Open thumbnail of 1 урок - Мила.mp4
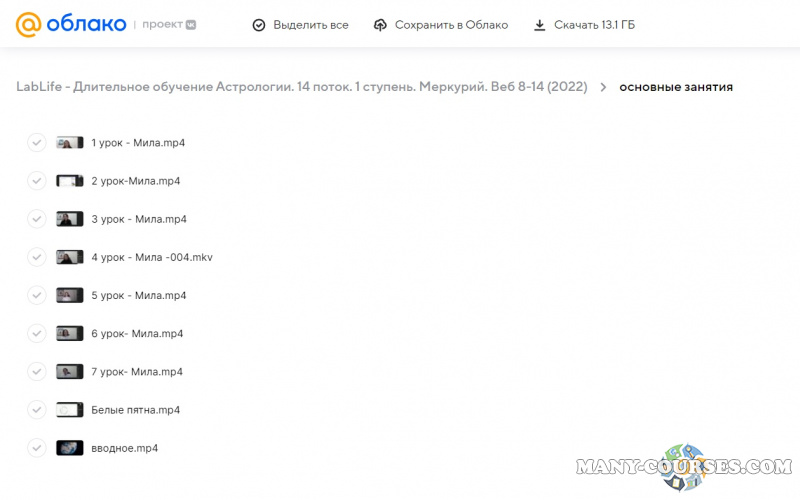Viewport: 800px width, 500px height. click(x=69, y=143)
